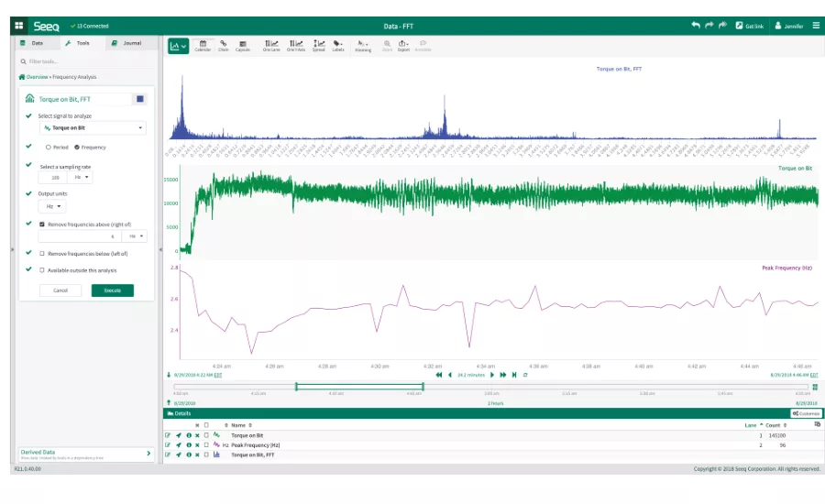
Task: Click the Zoom toolbar icon
Action: coord(387,46)
